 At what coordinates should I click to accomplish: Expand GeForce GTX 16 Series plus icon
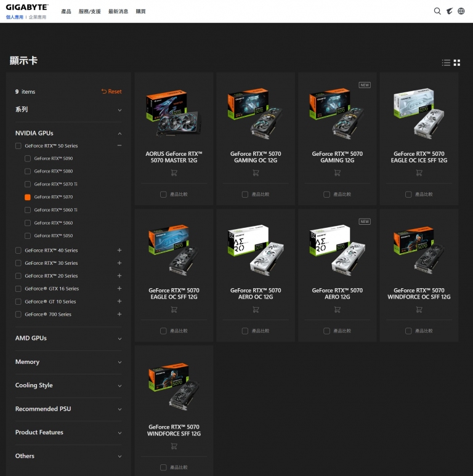click(x=119, y=288)
